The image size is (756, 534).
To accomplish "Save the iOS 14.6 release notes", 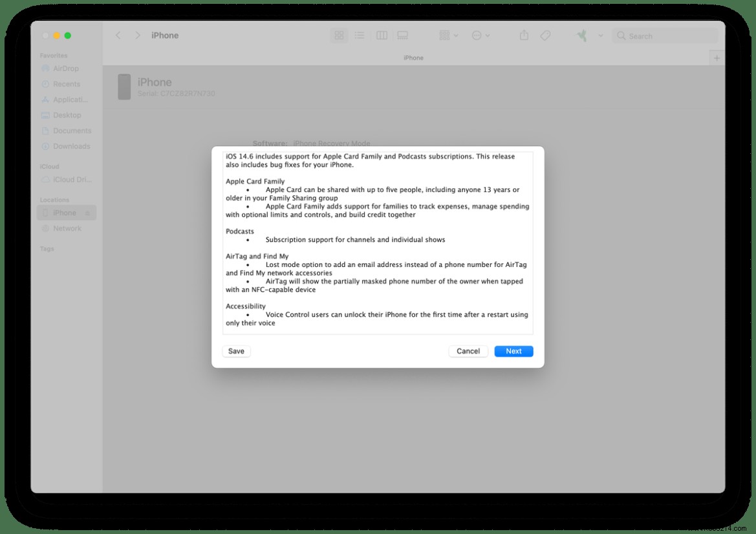I will 236,351.
